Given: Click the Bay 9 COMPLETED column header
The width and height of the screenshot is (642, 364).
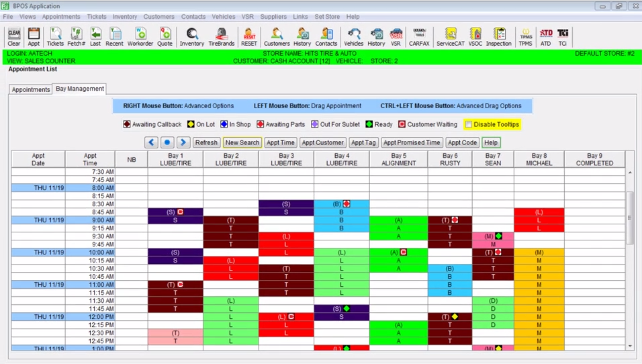Looking at the screenshot, I should (594, 159).
